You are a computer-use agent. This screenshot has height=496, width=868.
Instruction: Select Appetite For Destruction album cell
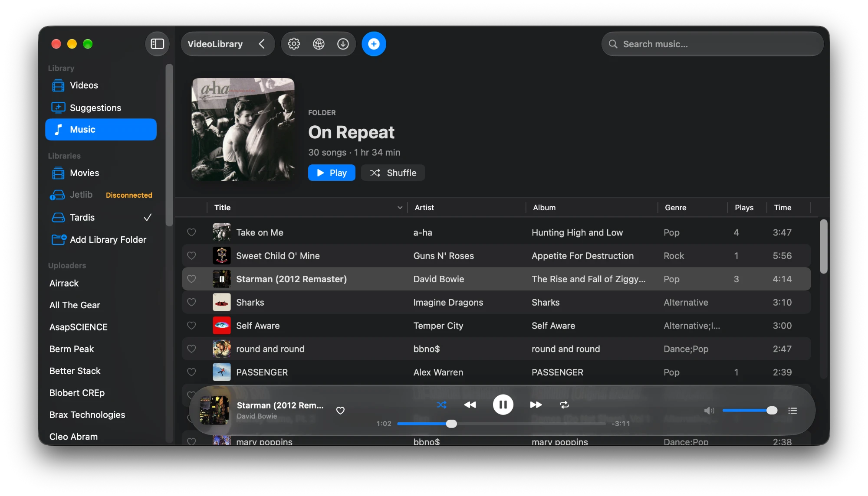pyautogui.click(x=582, y=256)
